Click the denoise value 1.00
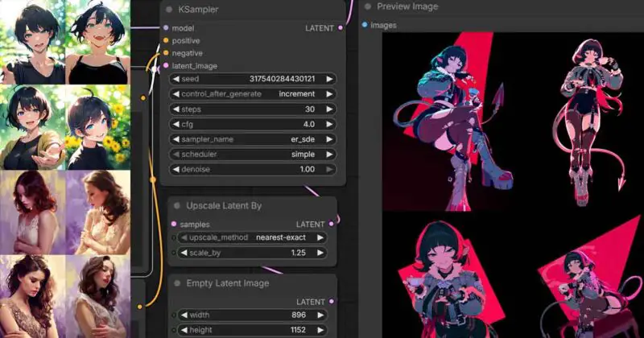This screenshot has height=338, width=644. pyautogui.click(x=308, y=169)
